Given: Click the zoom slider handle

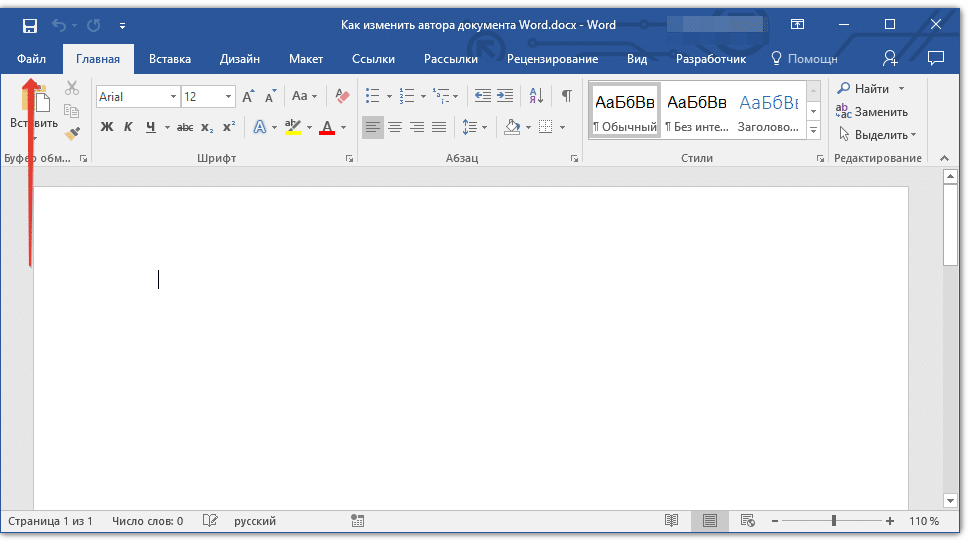Looking at the screenshot, I should [833, 521].
